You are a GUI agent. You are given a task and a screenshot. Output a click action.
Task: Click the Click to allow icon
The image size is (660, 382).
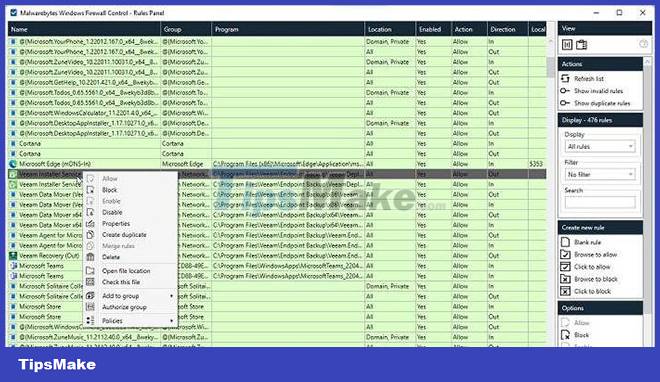tap(565, 266)
